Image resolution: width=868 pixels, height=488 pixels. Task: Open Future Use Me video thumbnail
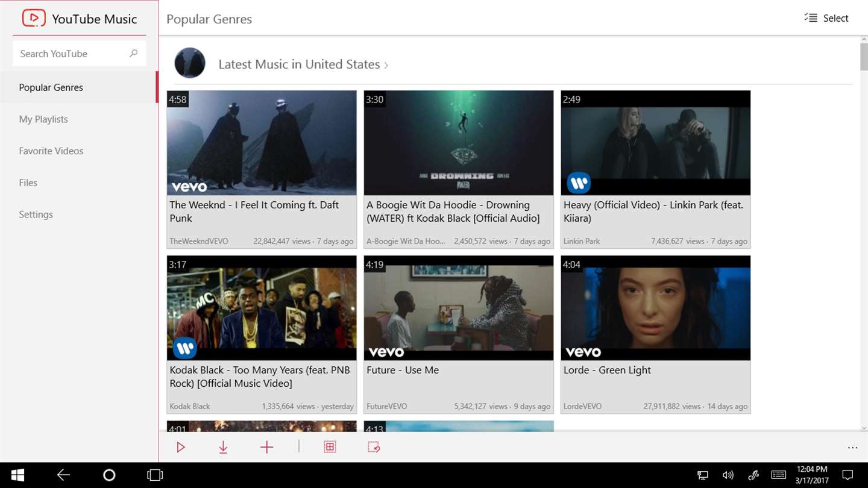tap(459, 308)
